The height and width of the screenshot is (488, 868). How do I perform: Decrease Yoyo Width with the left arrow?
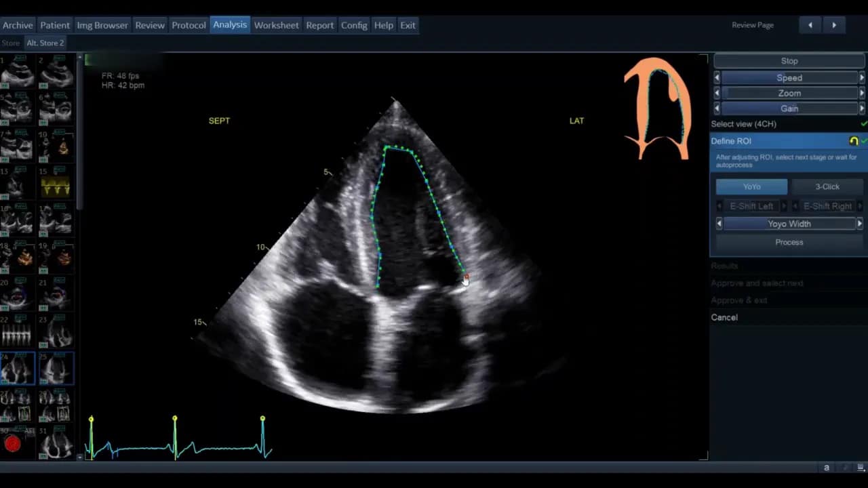click(719, 224)
